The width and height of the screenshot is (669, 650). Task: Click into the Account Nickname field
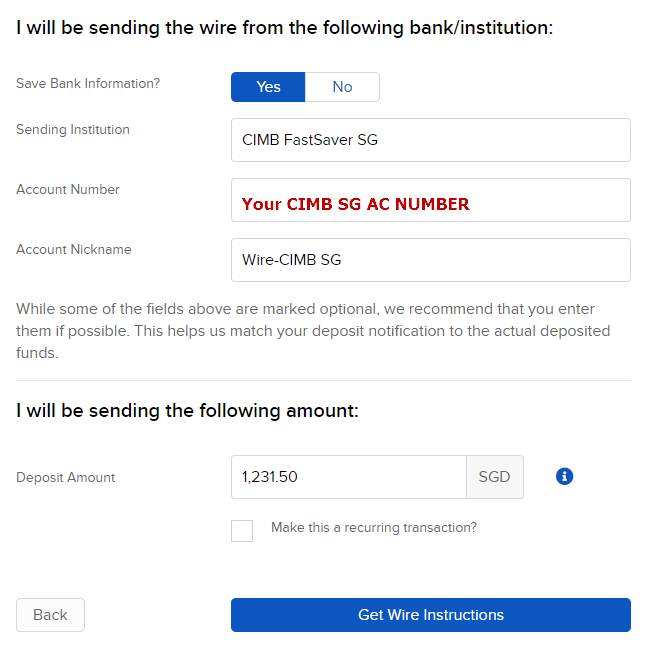tap(431, 260)
